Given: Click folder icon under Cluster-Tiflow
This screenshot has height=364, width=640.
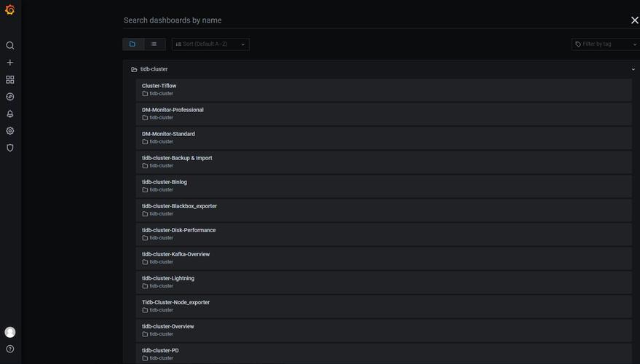Looking at the screenshot, I should pyautogui.click(x=145, y=94).
